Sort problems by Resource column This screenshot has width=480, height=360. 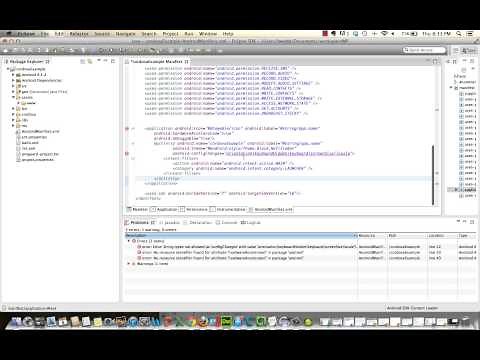(x=372, y=236)
